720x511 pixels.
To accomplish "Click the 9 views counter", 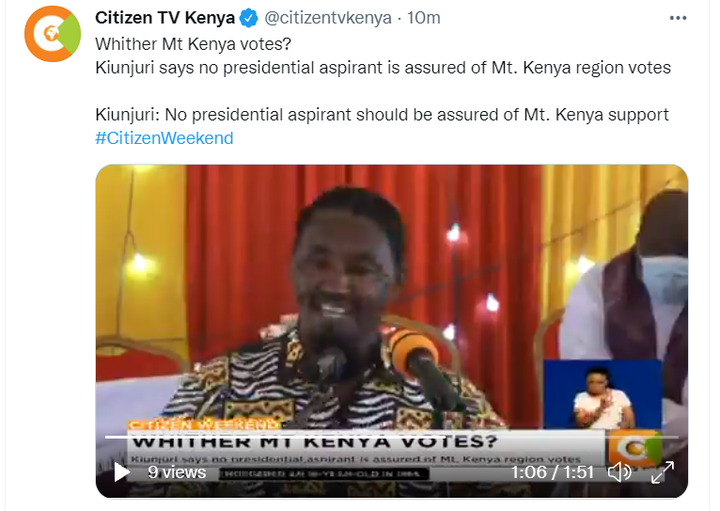I will (177, 472).
